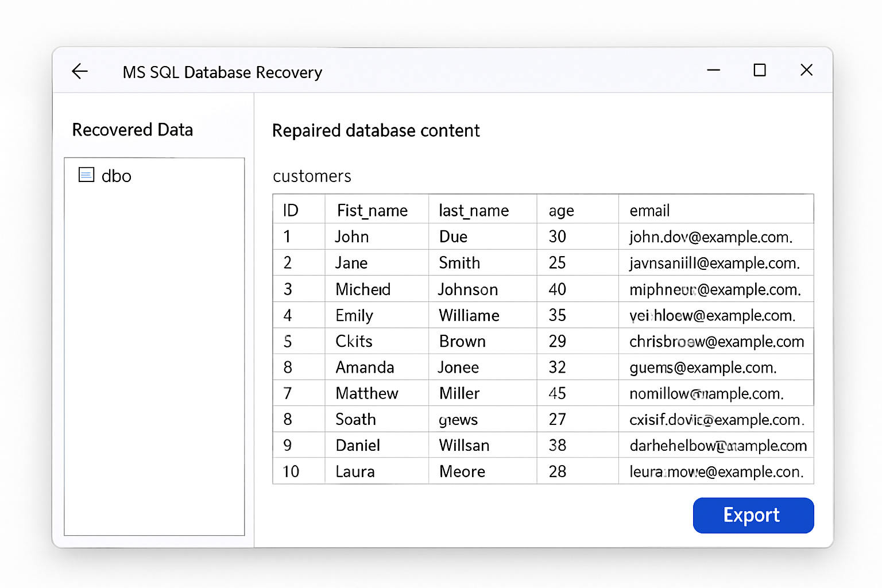Select age cell 25 in Jane's row
The image size is (882, 588).
578,262
